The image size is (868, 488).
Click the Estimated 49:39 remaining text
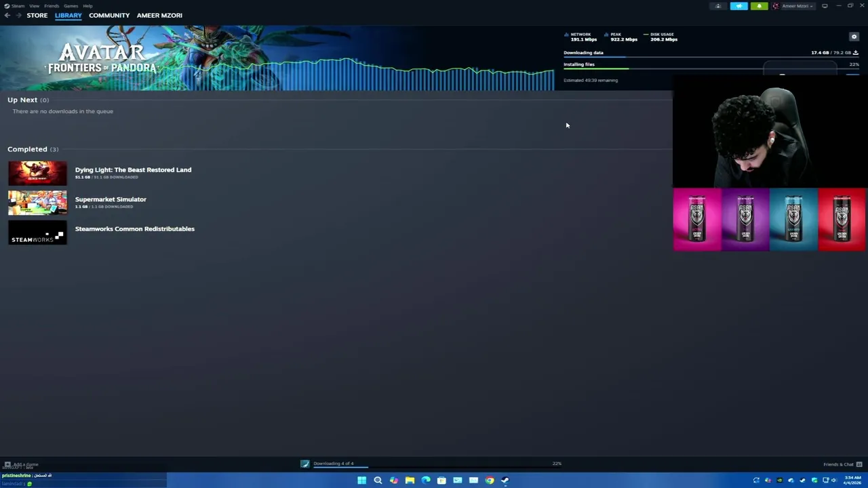point(591,80)
